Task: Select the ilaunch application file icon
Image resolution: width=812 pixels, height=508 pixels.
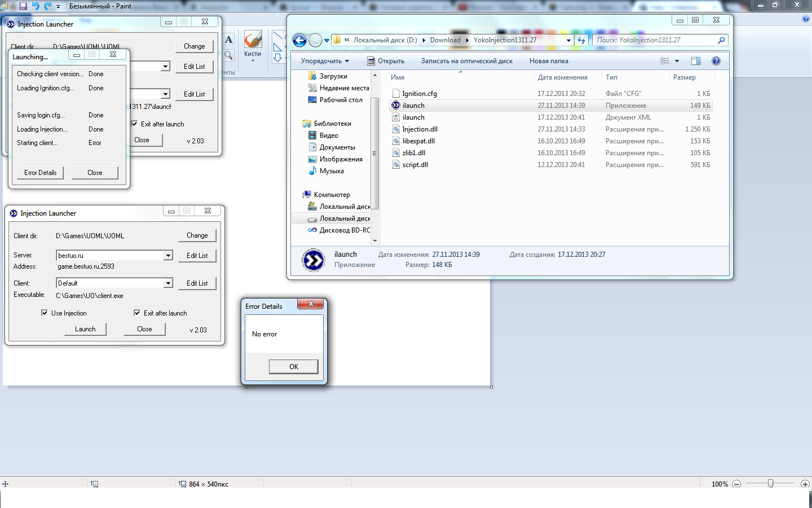Action: 396,106
